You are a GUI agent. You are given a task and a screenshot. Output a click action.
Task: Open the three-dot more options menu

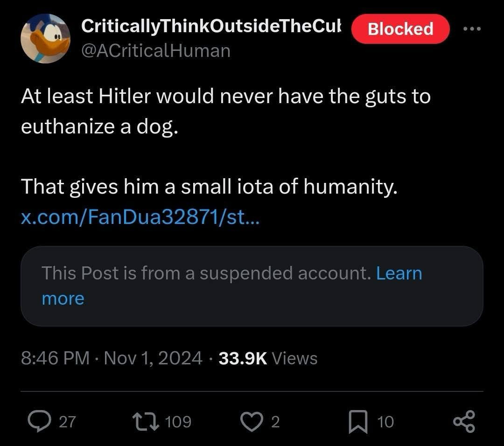[472, 29]
